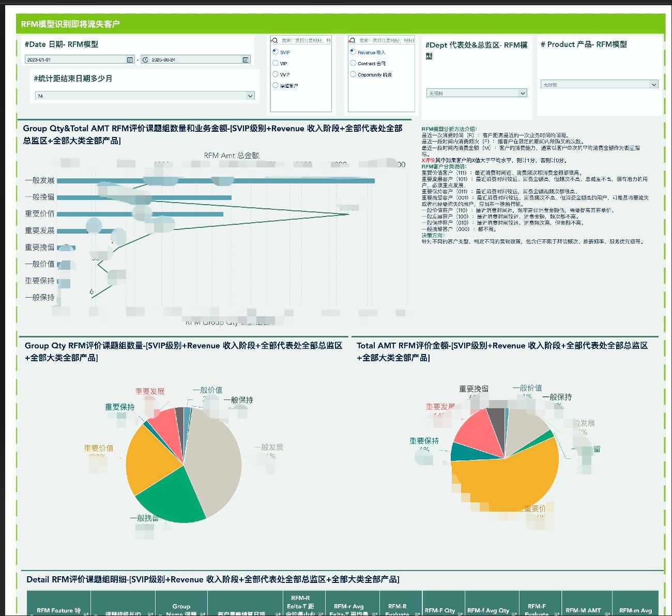
Task: Select the Opportunity 机会 radio option
Action: (353, 74)
